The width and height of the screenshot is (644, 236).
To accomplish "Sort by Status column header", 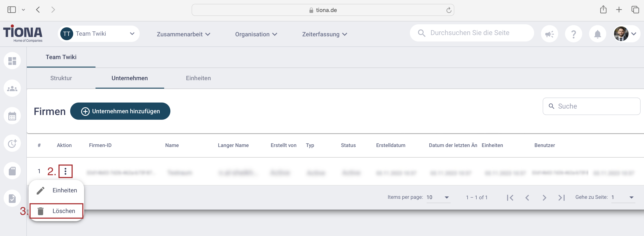I will 348,145.
